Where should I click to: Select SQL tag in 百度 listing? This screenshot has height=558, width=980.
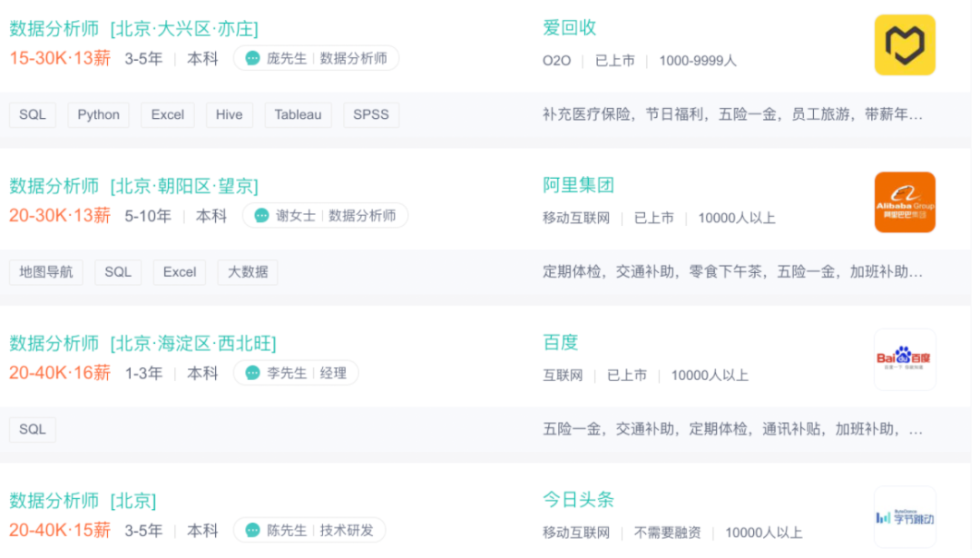pos(33,430)
